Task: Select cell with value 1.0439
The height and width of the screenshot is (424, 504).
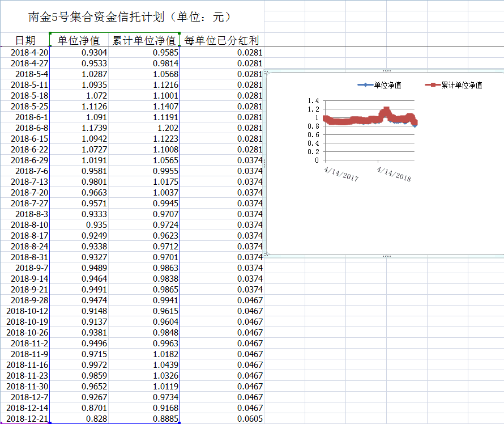Action: [144, 365]
